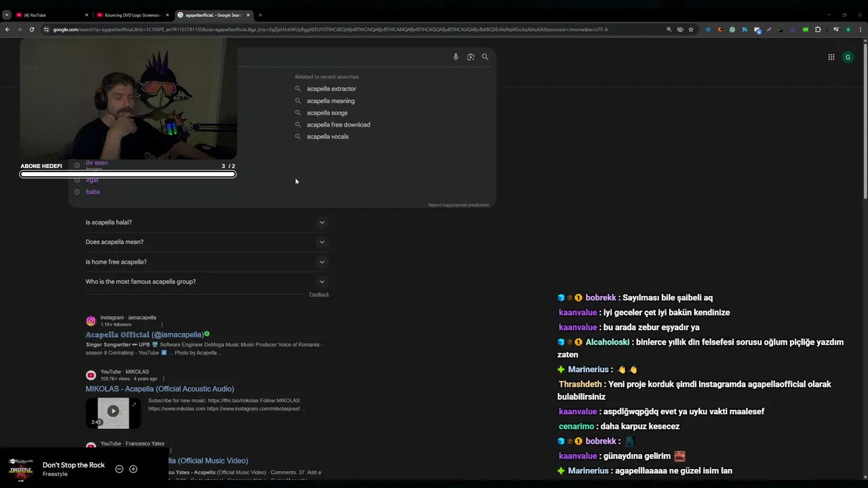Image resolution: width=868 pixels, height=488 pixels.
Task: Click the chat username 'Alcaholoski'
Action: pyautogui.click(x=608, y=342)
